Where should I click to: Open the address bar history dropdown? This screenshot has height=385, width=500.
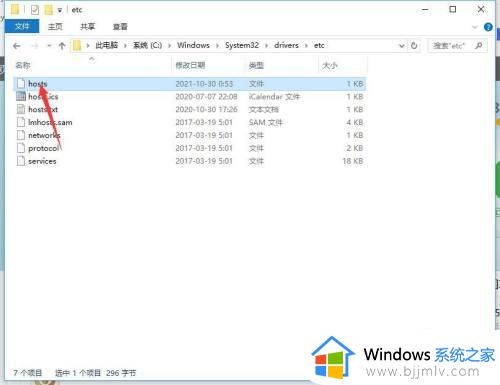(402, 46)
